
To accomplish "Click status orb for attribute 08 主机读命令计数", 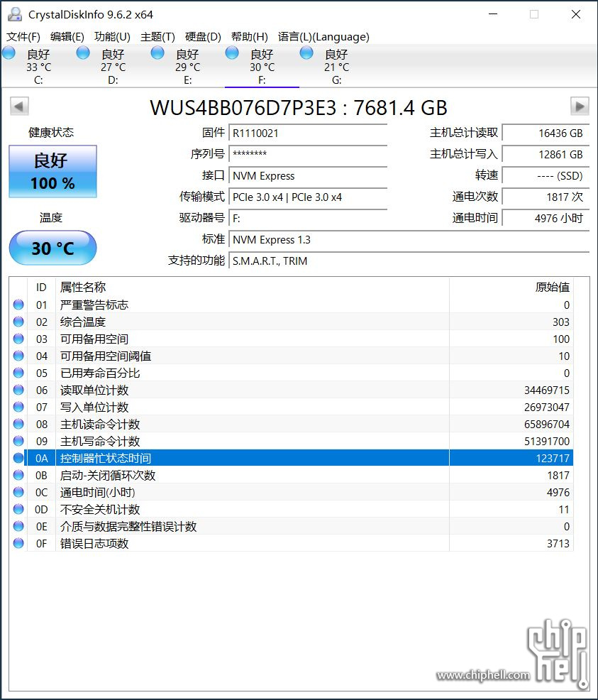I will tap(18, 424).
